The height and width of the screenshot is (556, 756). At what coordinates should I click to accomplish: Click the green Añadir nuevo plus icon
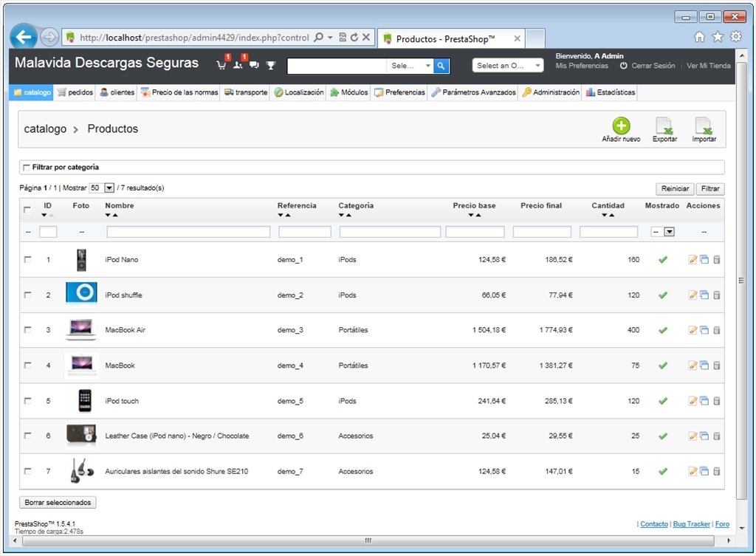621,126
